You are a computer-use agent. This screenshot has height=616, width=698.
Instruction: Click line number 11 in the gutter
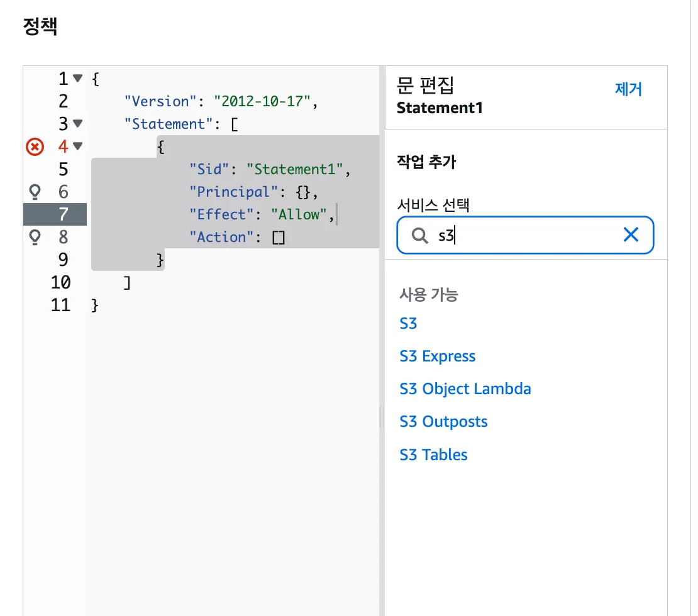(x=60, y=305)
